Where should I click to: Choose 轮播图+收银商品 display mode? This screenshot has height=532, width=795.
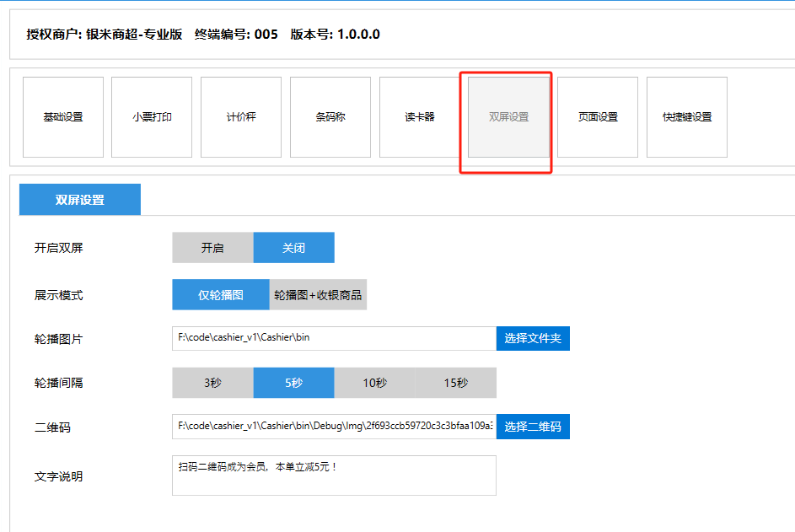[x=318, y=295]
